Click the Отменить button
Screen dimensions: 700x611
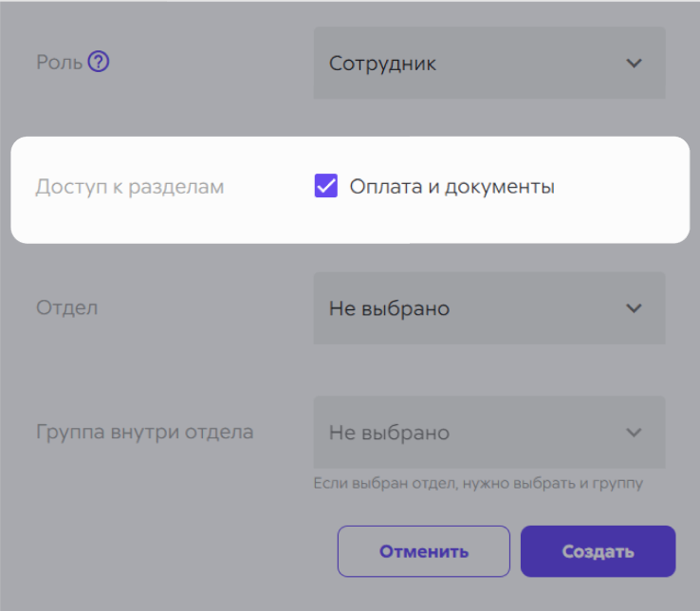point(424,551)
